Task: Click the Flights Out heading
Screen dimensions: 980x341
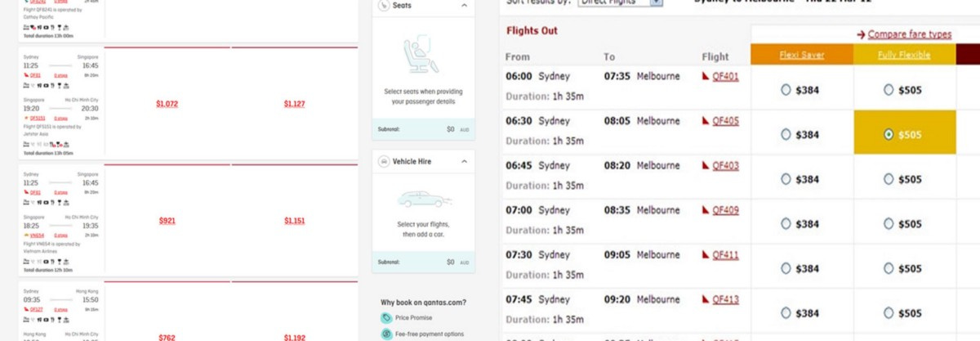Action: [x=532, y=31]
